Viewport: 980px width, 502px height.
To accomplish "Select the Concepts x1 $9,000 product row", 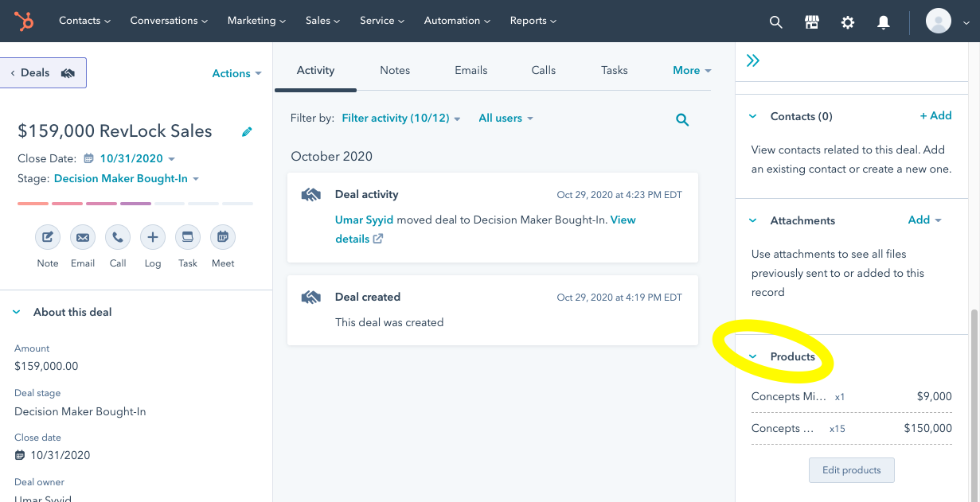I will (852, 396).
